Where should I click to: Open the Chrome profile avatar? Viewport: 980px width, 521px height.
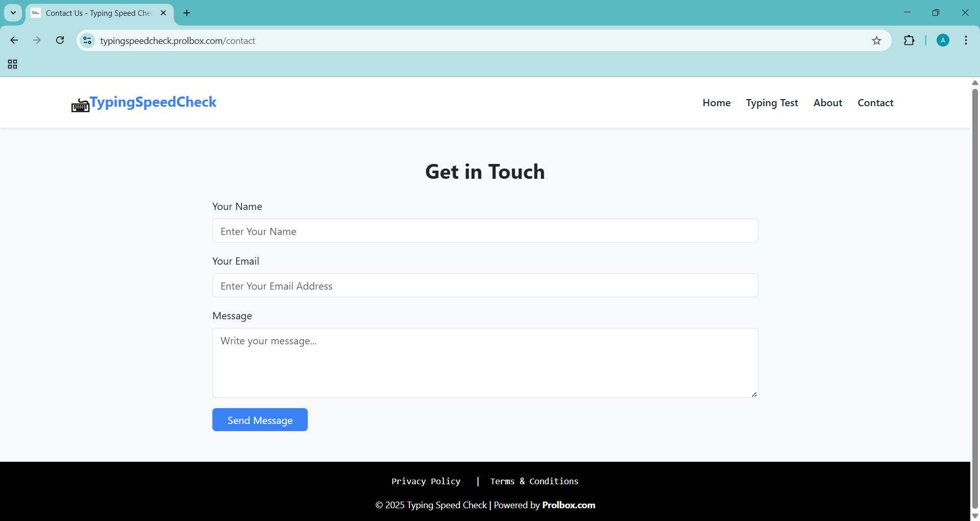tap(943, 40)
